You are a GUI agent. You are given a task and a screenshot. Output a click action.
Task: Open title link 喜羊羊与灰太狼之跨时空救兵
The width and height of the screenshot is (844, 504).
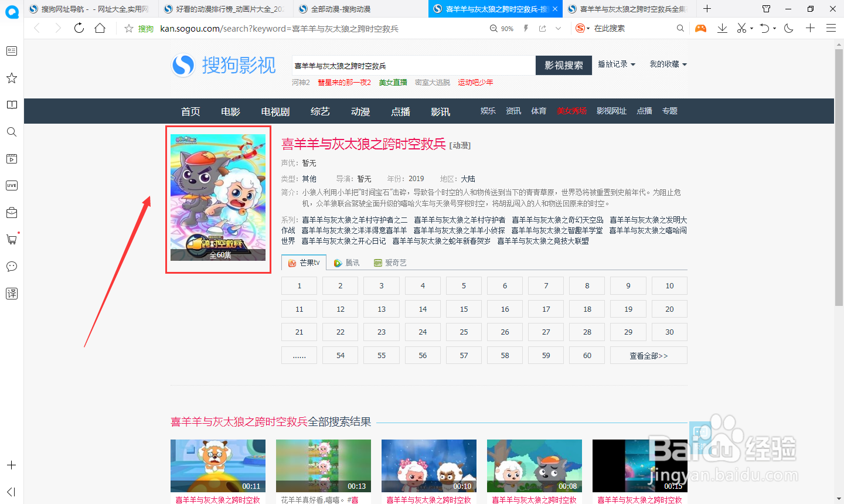(364, 144)
